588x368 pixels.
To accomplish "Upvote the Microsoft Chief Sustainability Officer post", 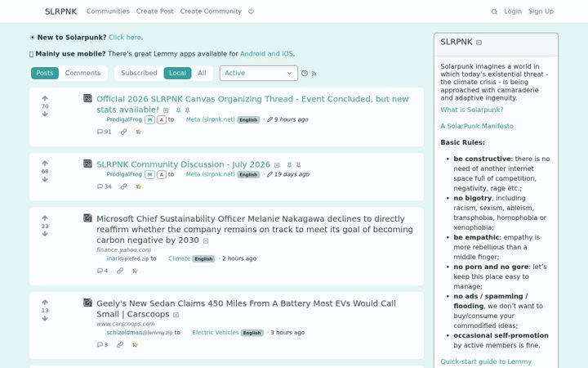I will pyautogui.click(x=45, y=218).
